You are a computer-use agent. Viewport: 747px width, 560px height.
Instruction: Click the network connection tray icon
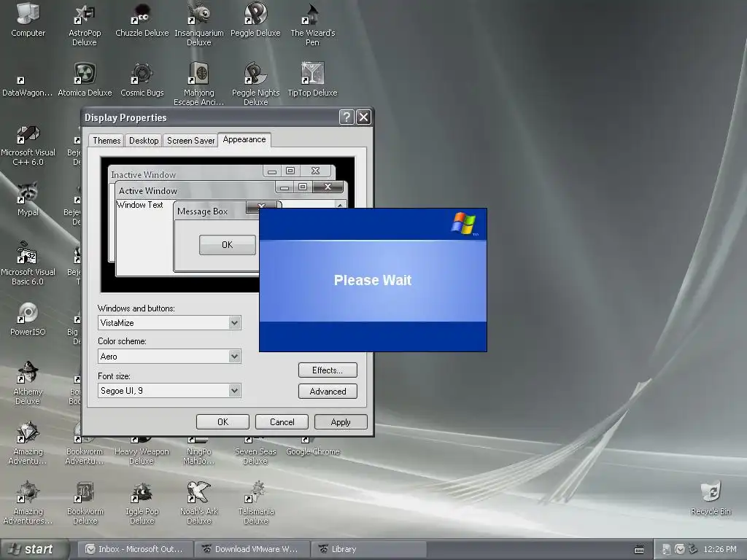coord(693,550)
